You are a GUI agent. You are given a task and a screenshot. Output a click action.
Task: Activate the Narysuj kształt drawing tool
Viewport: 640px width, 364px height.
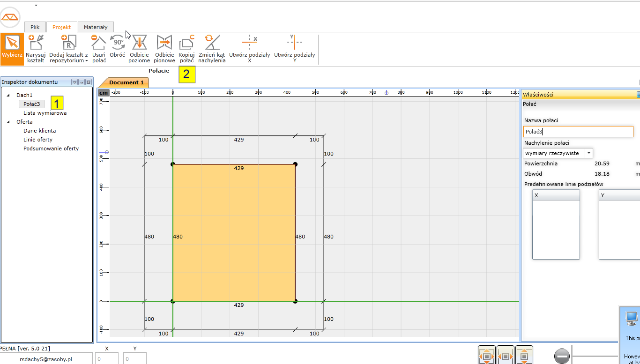click(x=36, y=49)
